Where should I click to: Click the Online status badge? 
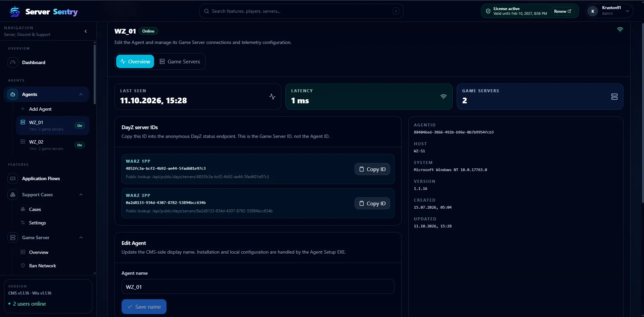coord(148,31)
